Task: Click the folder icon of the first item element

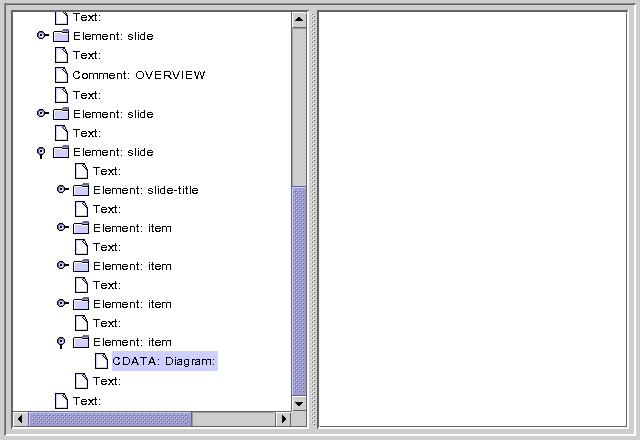Action: coord(81,228)
